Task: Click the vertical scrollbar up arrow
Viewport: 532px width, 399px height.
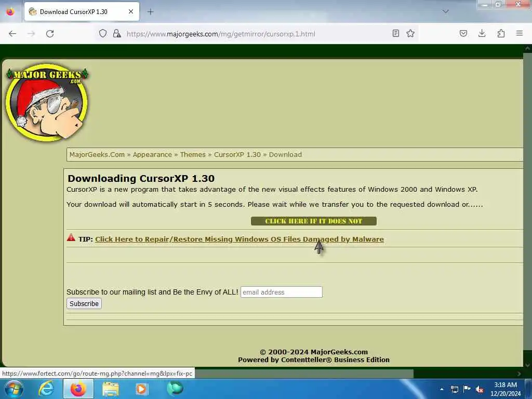Action: tap(528, 48)
